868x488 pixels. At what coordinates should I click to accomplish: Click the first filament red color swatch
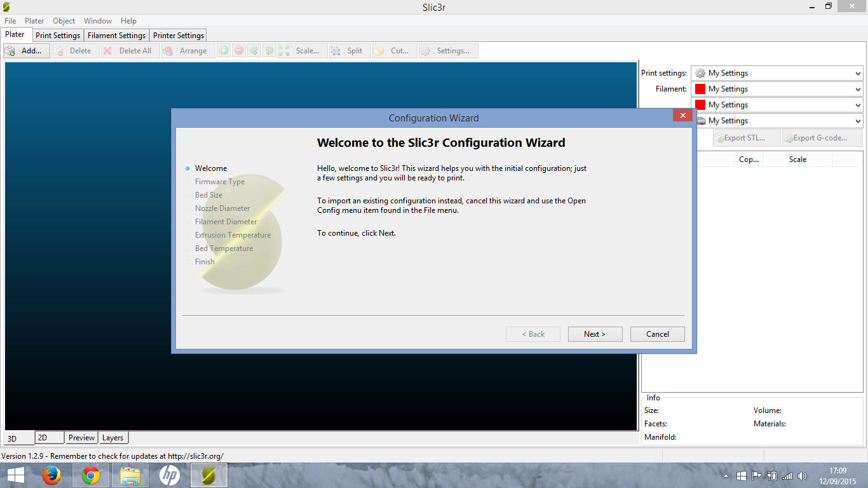pyautogui.click(x=700, y=89)
